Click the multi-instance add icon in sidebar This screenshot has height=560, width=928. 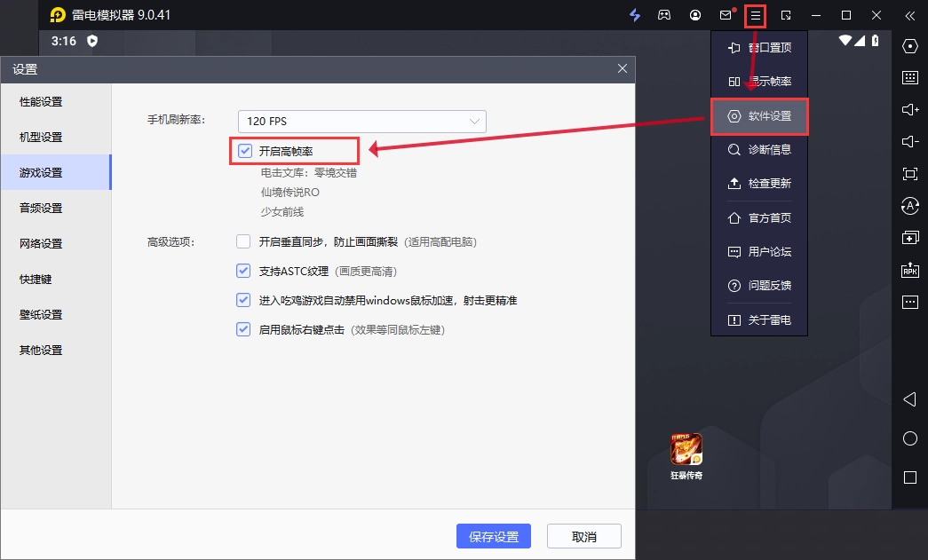coord(910,238)
